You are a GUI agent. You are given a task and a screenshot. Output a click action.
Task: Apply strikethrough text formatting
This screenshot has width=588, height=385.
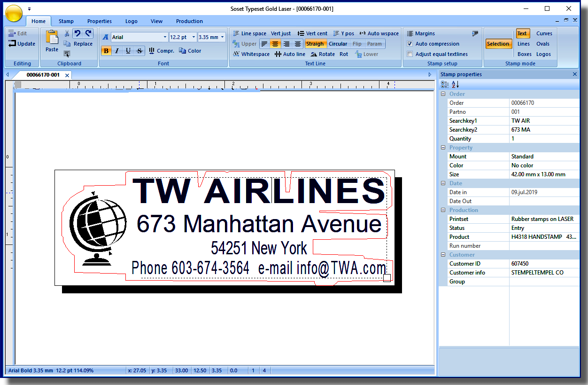139,51
